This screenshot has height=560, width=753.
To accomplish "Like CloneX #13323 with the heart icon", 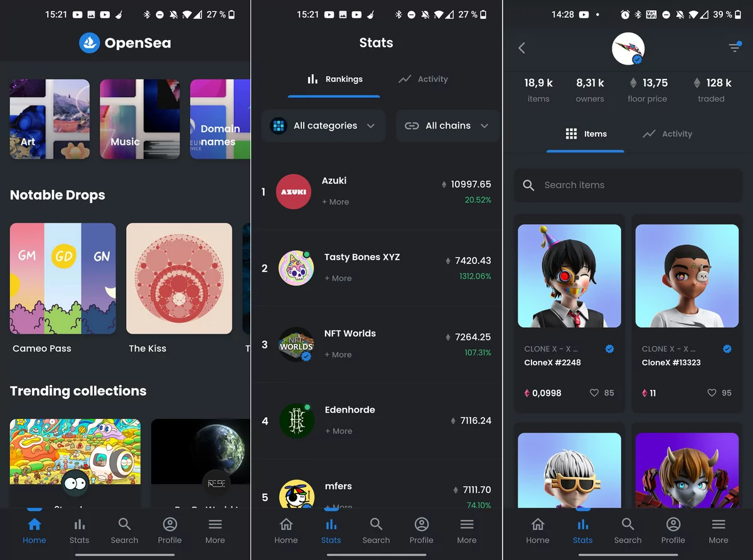I will 712,393.
